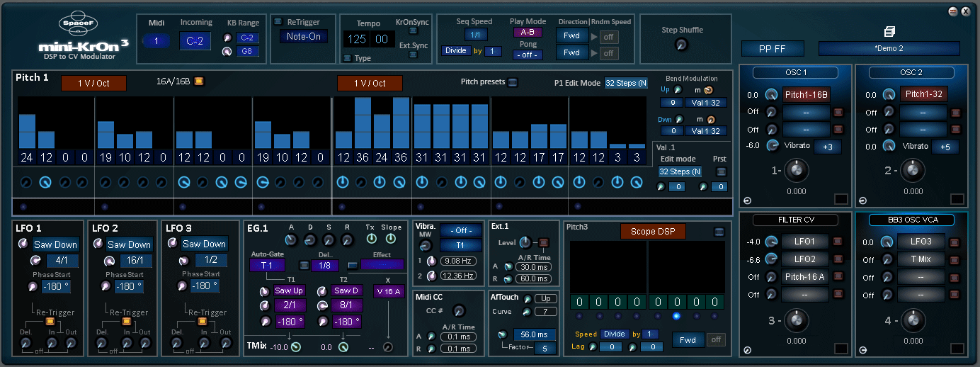Click the EG.1 Attack knob
The image size is (980, 367).
[292, 239]
